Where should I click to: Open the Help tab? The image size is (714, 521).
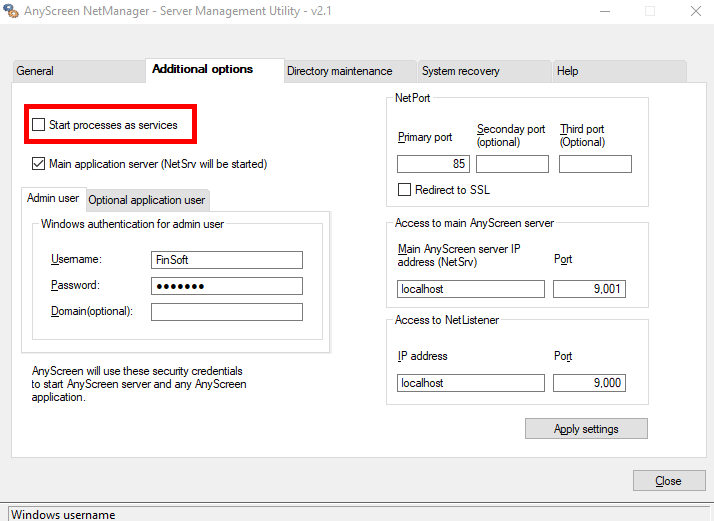tap(567, 71)
